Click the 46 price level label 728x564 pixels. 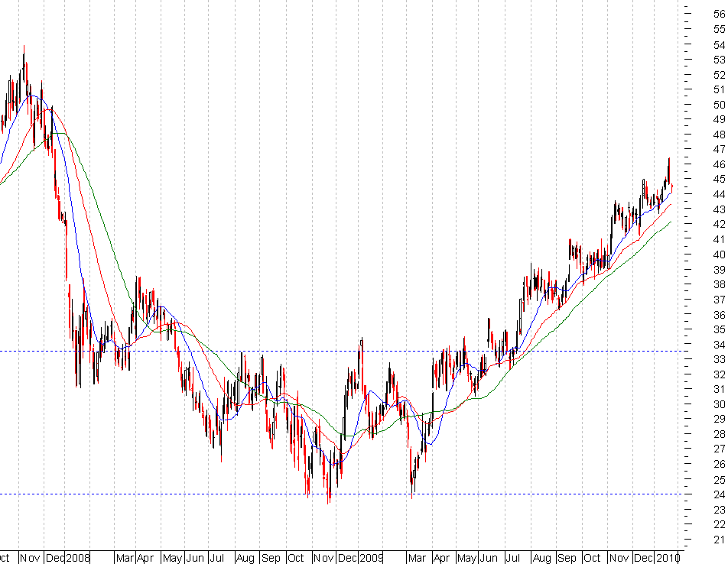[x=719, y=164]
